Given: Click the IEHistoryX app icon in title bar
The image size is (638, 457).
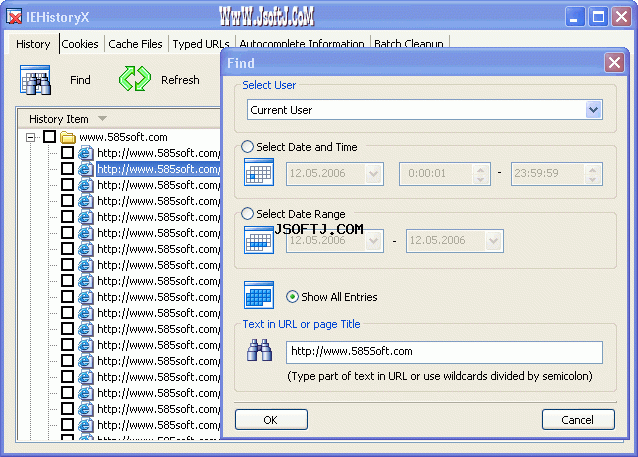Looking at the screenshot, I should pyautogui.click(x=14, y=17).
